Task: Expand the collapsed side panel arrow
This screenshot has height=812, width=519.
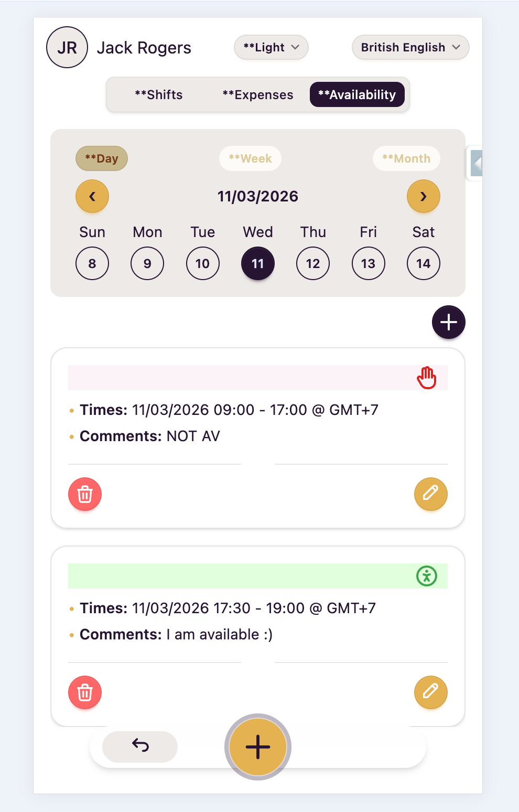Action: [475, 163]
